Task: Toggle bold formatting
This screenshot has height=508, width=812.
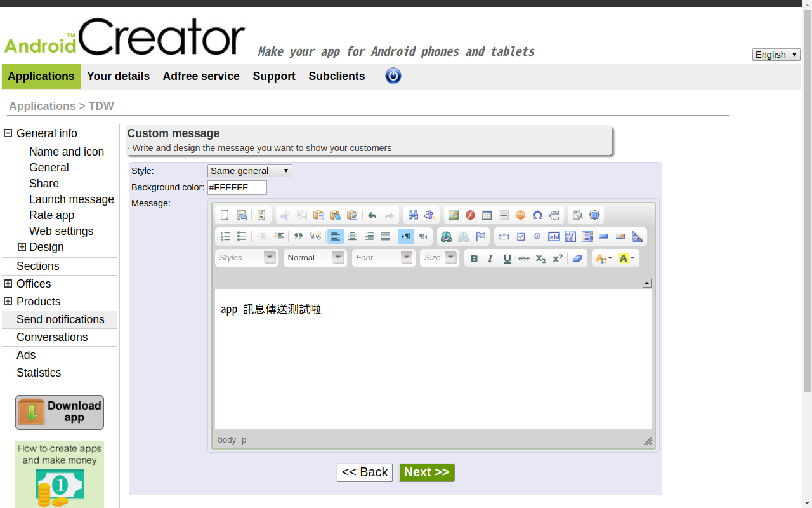Action: pyautogui.click(x=474, y=258)
